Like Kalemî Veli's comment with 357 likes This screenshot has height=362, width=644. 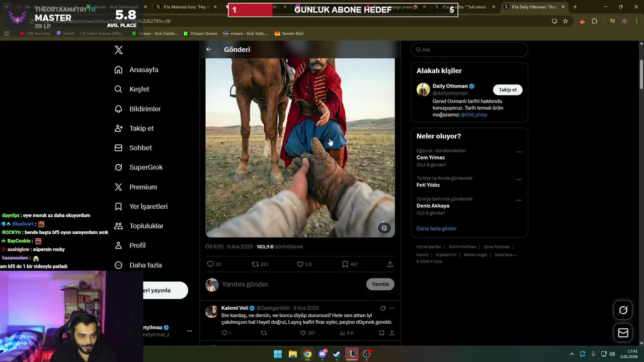(x=307, y=333)
